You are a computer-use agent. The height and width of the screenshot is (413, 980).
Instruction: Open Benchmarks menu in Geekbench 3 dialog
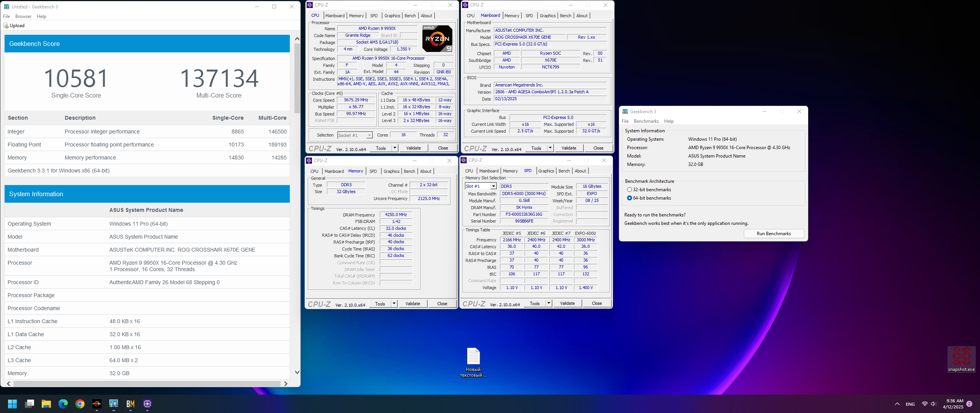click(x=646, y=121)
